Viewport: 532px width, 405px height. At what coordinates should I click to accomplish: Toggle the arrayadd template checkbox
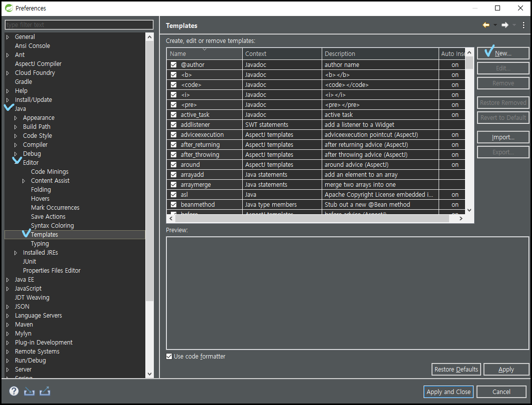(x=174, y=175)
